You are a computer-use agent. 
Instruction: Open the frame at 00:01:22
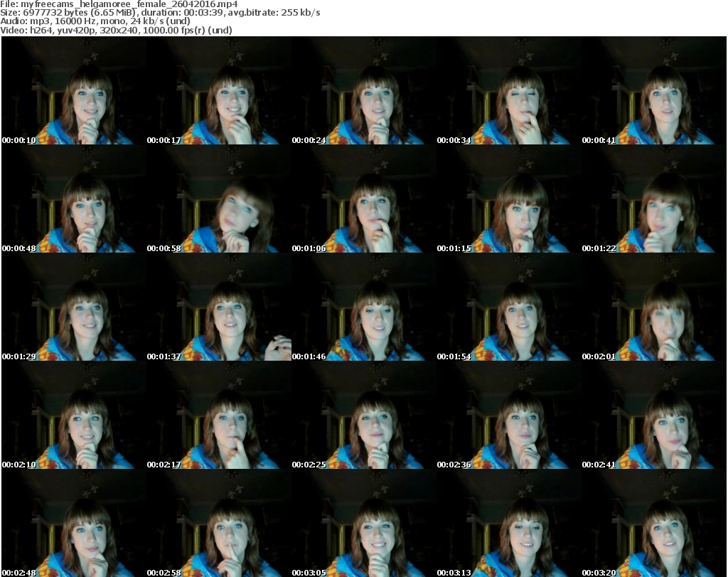point(654,198)
